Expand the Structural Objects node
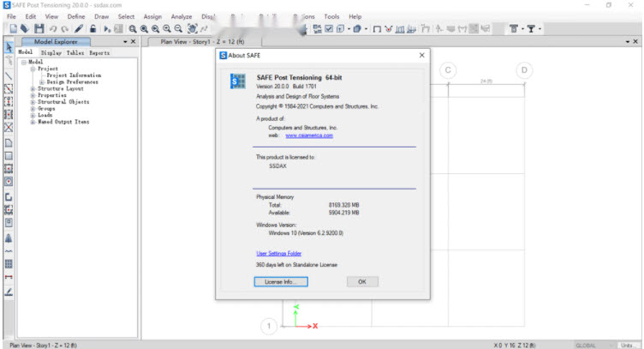Screen dimensions: 644x349 pyautogui.click(x=33, y=102)
